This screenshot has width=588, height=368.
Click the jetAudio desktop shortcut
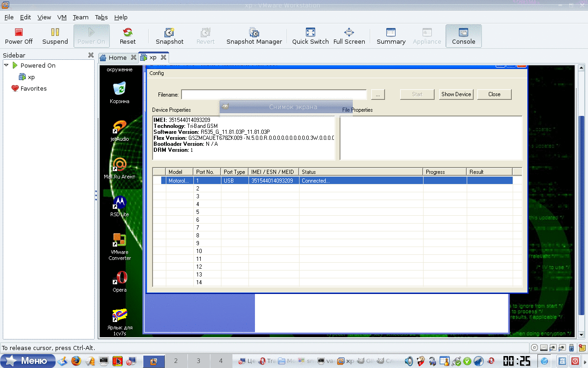[119, 130]
